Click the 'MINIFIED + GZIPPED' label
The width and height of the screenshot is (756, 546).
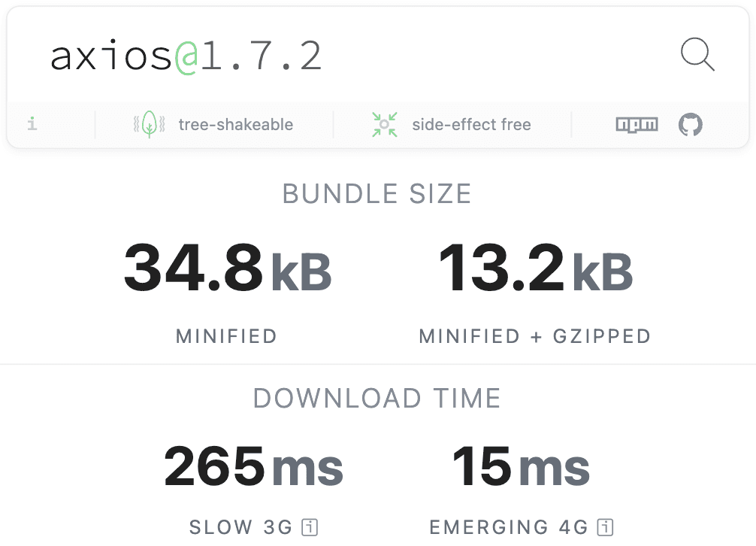tap(534, 336)
